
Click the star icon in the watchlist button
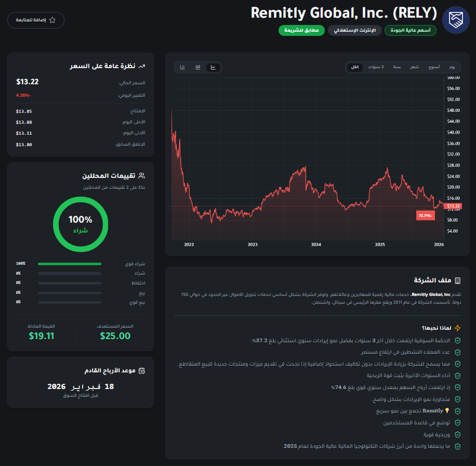tap(52, 20)
